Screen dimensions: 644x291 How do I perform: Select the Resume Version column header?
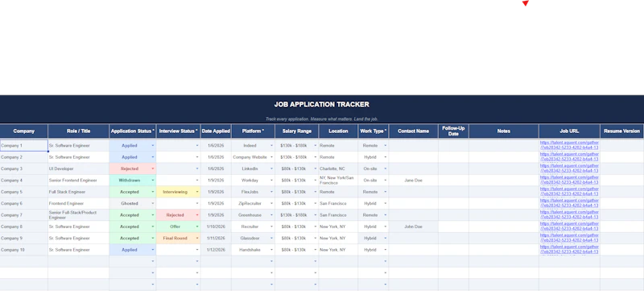(x=621, y=131)
